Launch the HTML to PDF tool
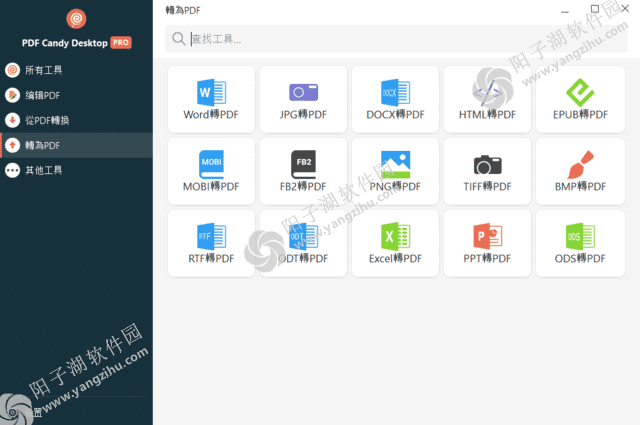The height and width of the screenshot is (425, 640). [487, 99]
